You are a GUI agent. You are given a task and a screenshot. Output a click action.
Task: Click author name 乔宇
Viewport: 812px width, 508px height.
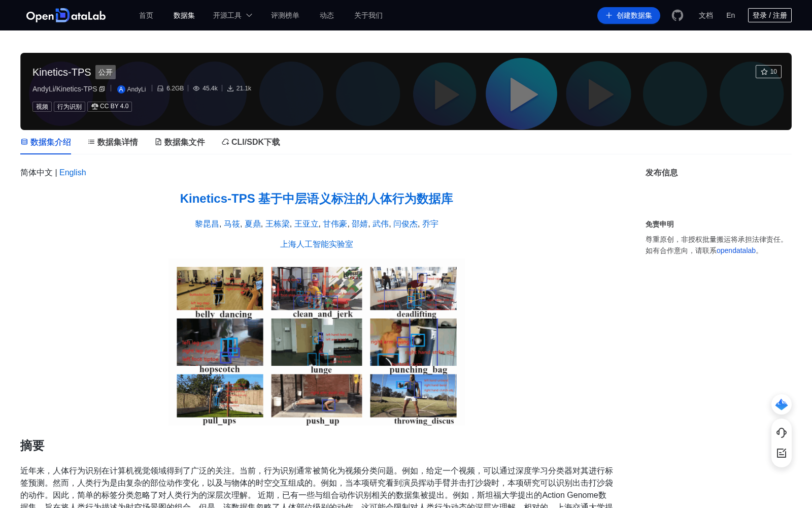[430, 224]
